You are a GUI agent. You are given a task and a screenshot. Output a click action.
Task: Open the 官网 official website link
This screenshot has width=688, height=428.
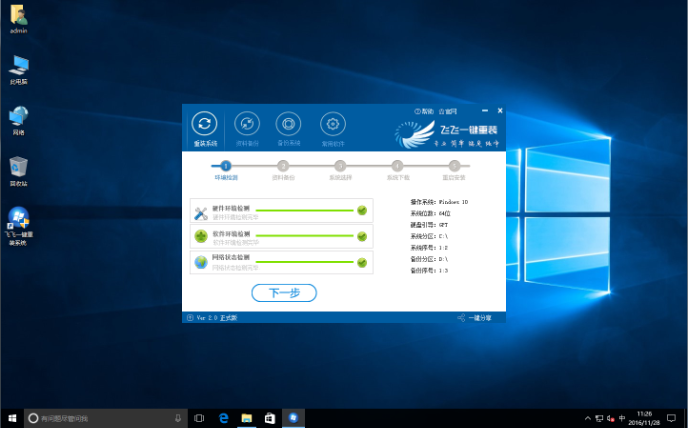tap(448, 111)
